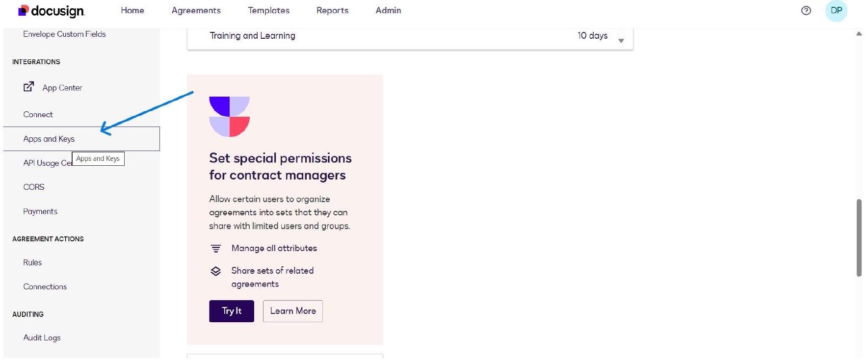Open Payments in the sidebar
Screen dimensions: 868x360
pyautogui.click(x=40, y=211)
